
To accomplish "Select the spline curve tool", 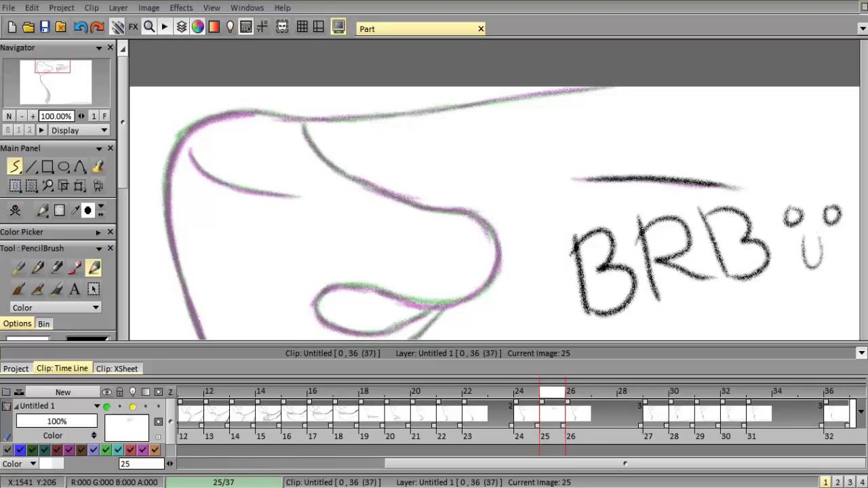I will (80, 167).
